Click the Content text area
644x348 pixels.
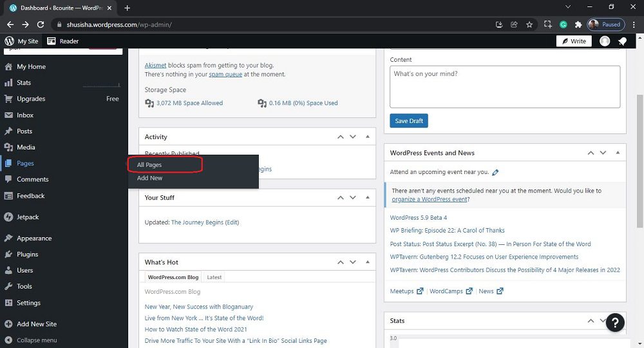(x=504, y=86)
